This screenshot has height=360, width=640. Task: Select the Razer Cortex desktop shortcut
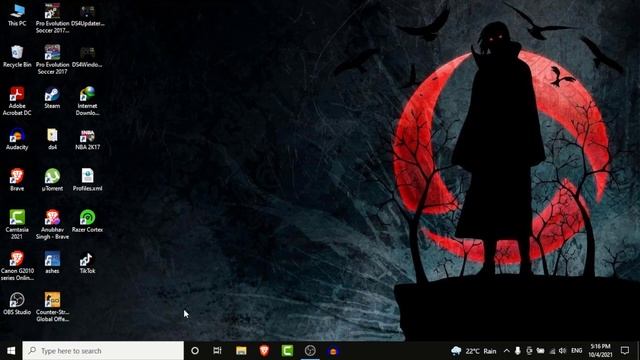click(87, 221)
